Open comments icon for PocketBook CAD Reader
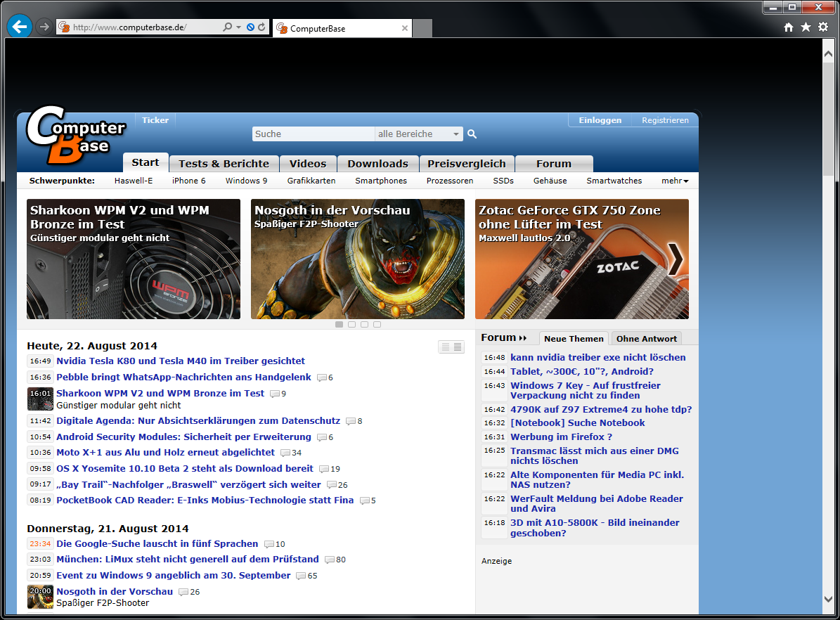Screen dimensions: 840x620 click(364, 500)
